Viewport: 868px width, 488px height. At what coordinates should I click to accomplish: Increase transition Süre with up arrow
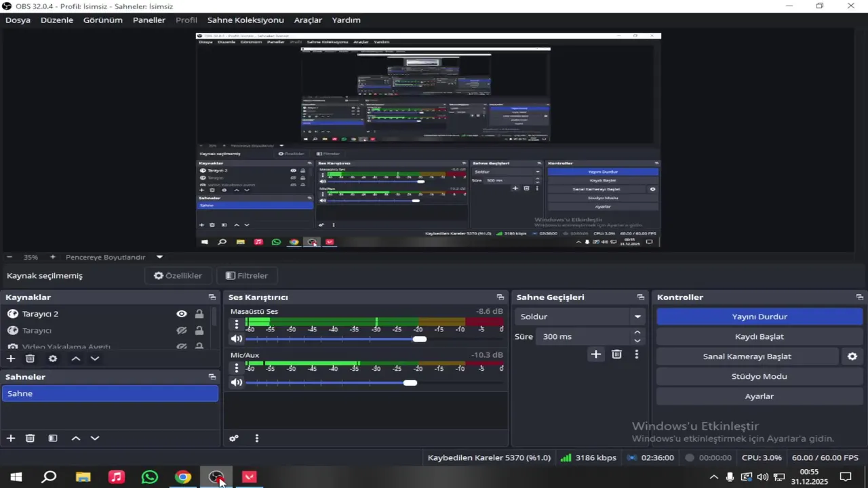coord(637,333)
